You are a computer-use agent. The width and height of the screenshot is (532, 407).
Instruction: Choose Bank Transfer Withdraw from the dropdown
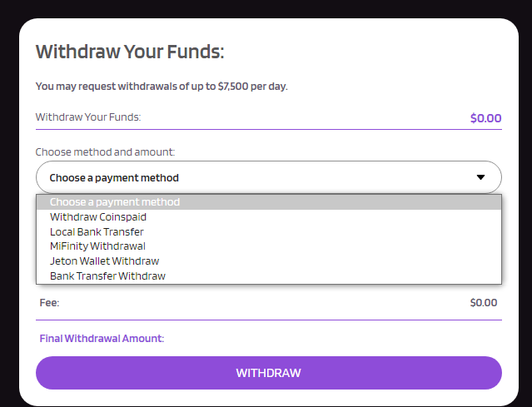(x=107, y=276)
